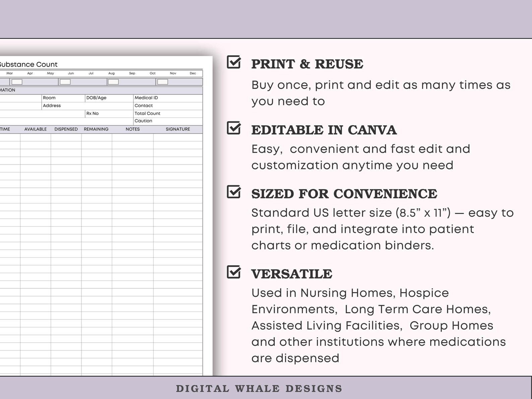Click the checkmark icon beside EDITABLE IN CANVA
Image resolution: width=532 pixels, height=399 pixels.
[x=234, y=128]
